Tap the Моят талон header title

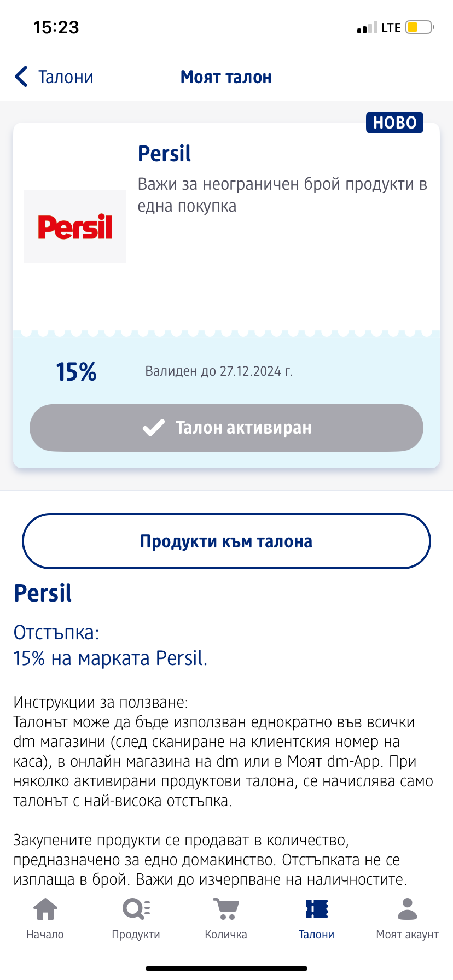pyautogui.click(x=226, y=77)
